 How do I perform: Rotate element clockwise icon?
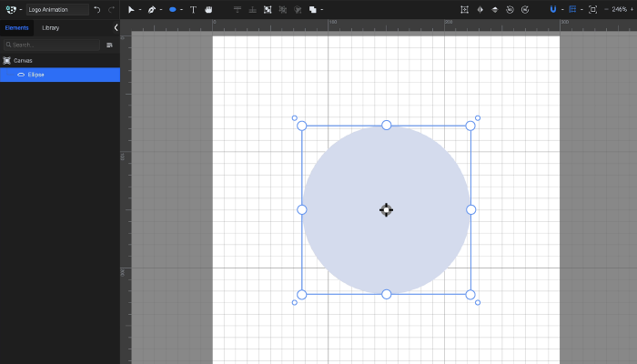[525, 9]
